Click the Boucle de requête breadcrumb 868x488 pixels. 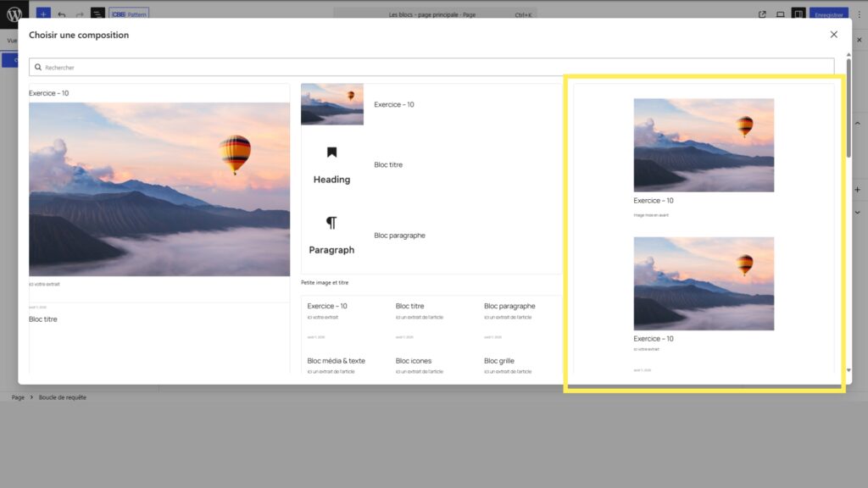(63, 397)
